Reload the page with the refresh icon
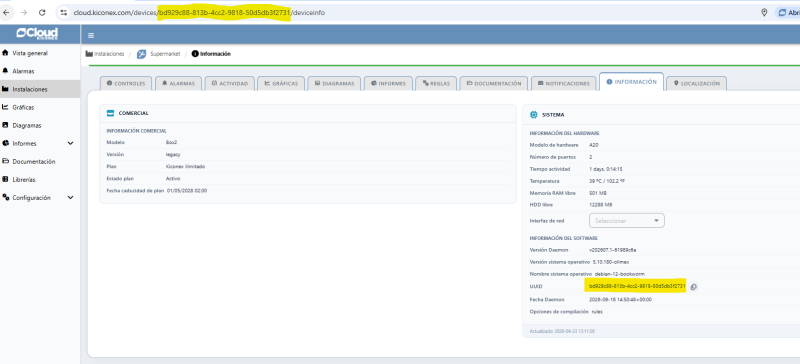Screen dimensions: 800x364 coord(42,13)
